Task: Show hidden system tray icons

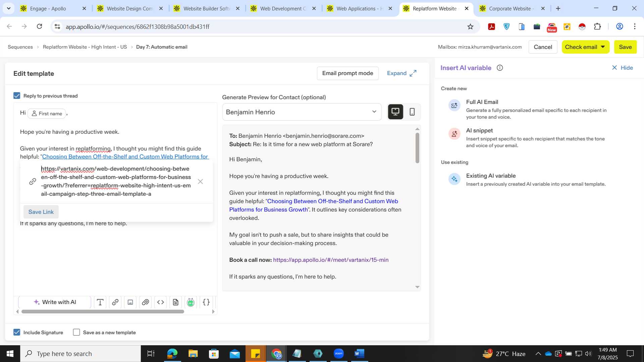Action: click(538, 354)
